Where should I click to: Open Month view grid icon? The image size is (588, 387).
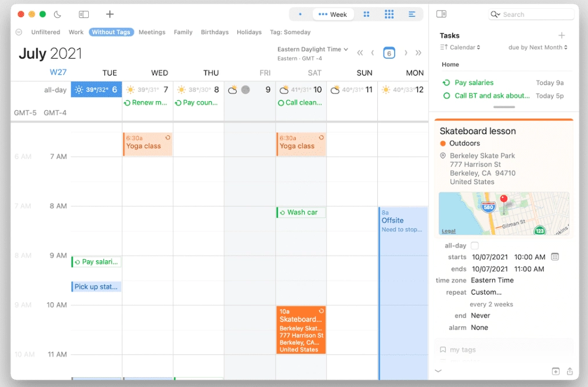click(x=367, y=15)
